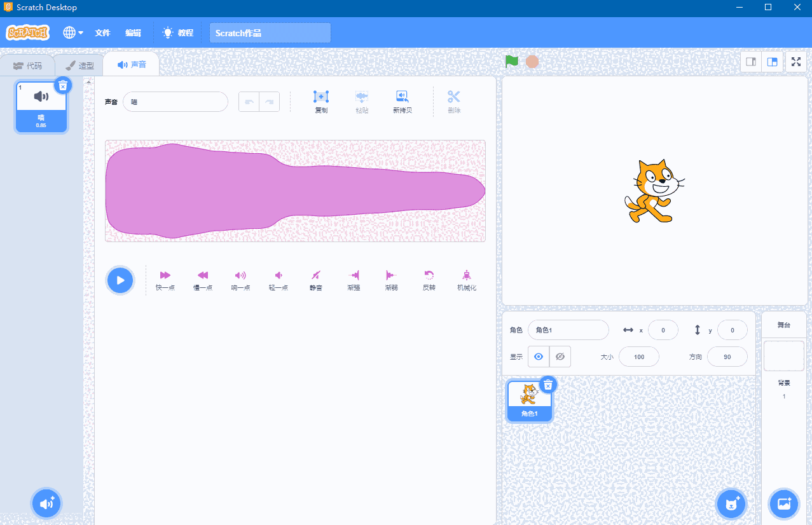Image resolution: width=812 pixels, height=525 pixels.
Task: Open the 文件 menu
Action: pos(102,32)
